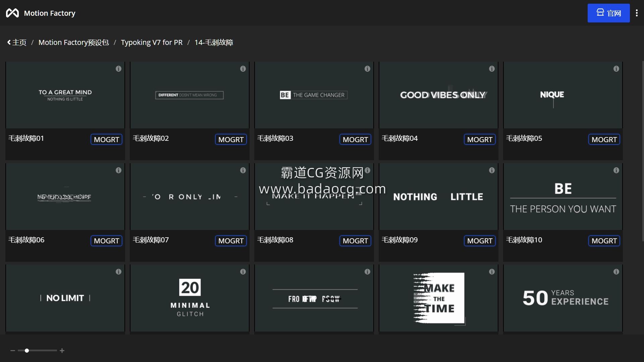Click the 毛刺故障05 preset name
The width and height of the screenshot is (644, 362).
pos(524,138)
